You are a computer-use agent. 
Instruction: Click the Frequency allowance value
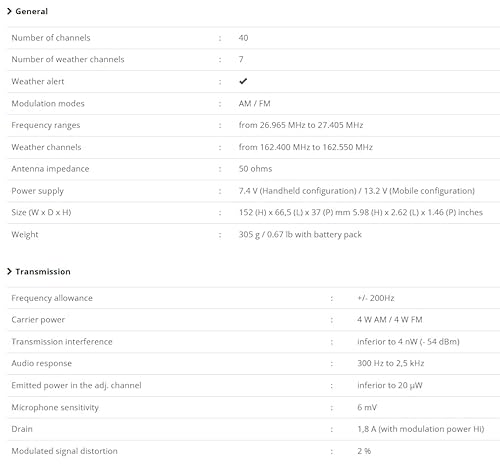click(x=376, y=298)
